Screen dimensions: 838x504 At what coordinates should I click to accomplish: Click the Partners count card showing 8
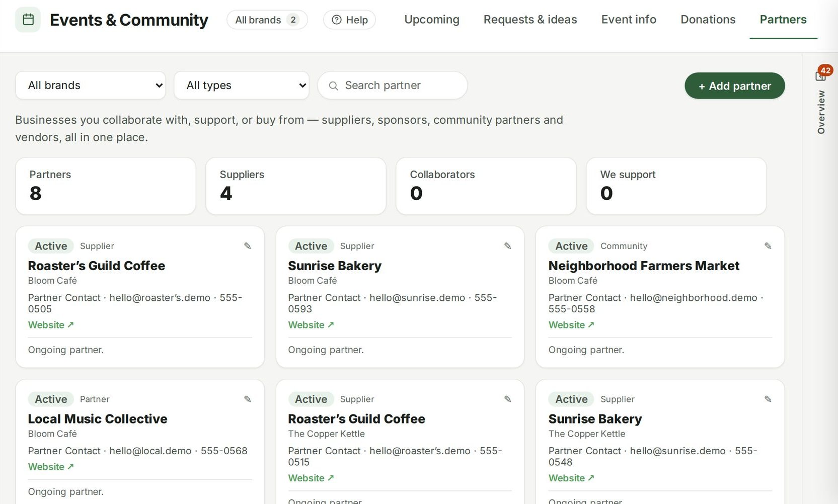106,186
